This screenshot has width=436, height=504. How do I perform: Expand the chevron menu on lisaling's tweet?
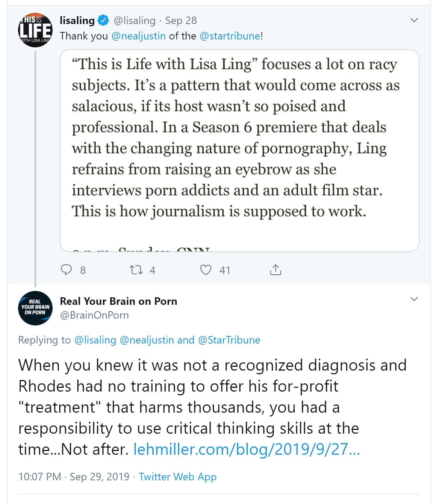click(414, 20)
